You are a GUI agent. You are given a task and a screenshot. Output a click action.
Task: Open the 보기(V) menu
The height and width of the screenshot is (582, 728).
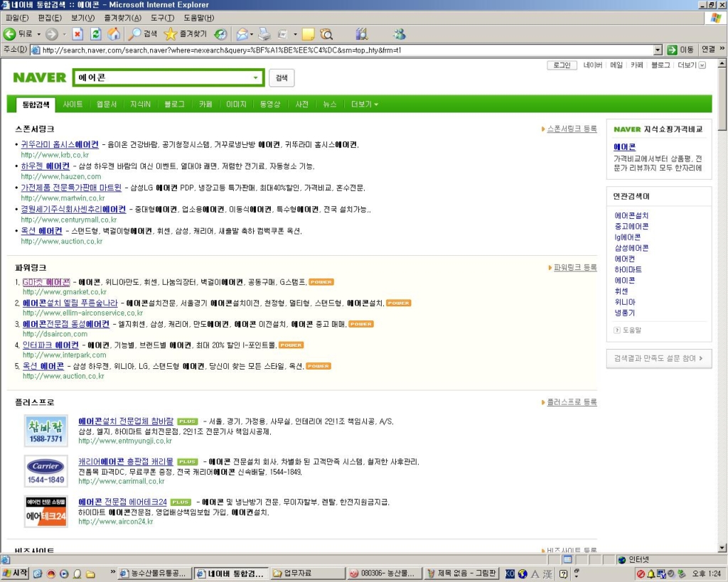pyautogui.click(x=82, y=18)
